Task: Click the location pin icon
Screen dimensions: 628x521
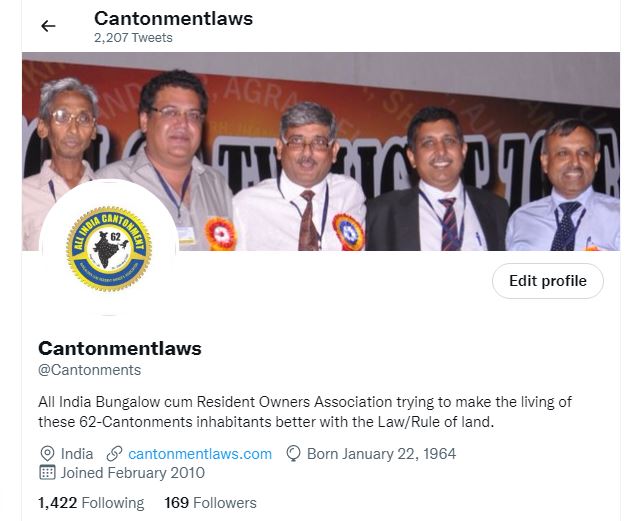Action: pos(47,454)
